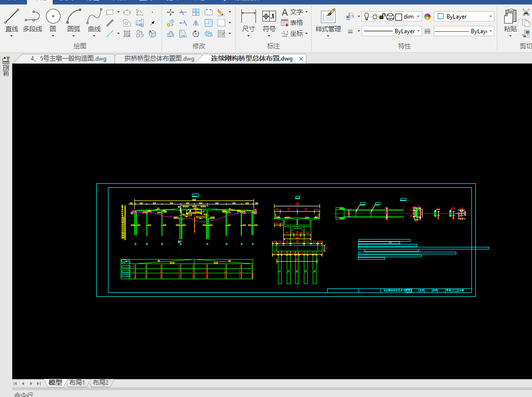Click the bridge elevation drawing

pyautogui.click(x=190, y=220)
